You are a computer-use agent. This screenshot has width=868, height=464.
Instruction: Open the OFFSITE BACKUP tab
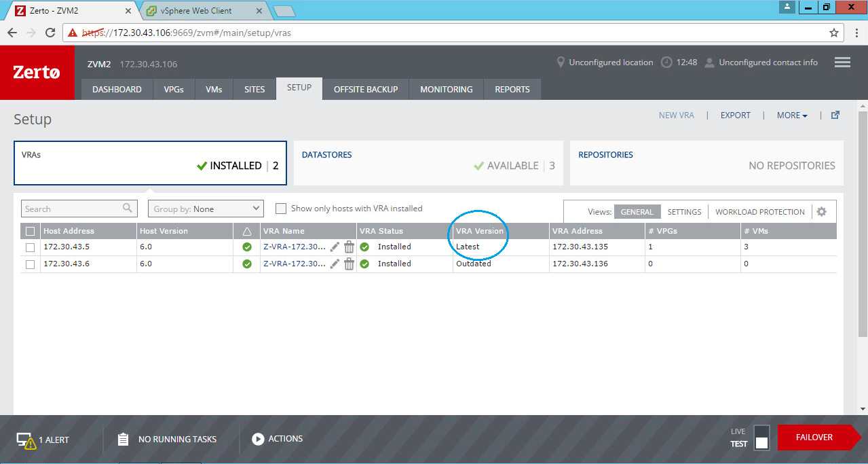[x=365, y=90]
